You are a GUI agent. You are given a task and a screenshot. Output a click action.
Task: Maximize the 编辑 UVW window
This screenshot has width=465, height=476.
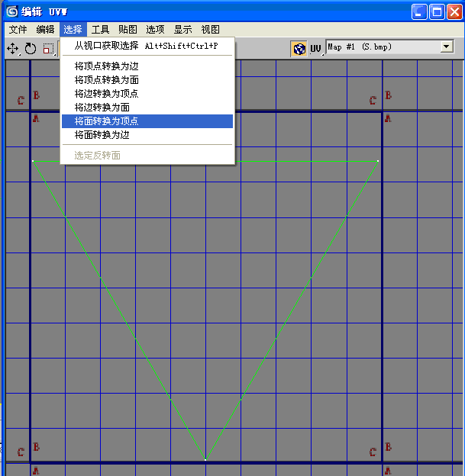point(437,12)
